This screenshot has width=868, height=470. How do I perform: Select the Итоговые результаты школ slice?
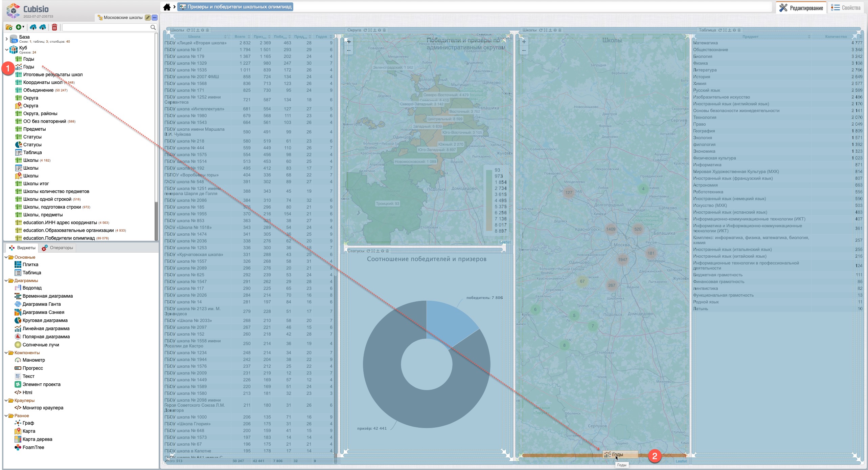53,74
